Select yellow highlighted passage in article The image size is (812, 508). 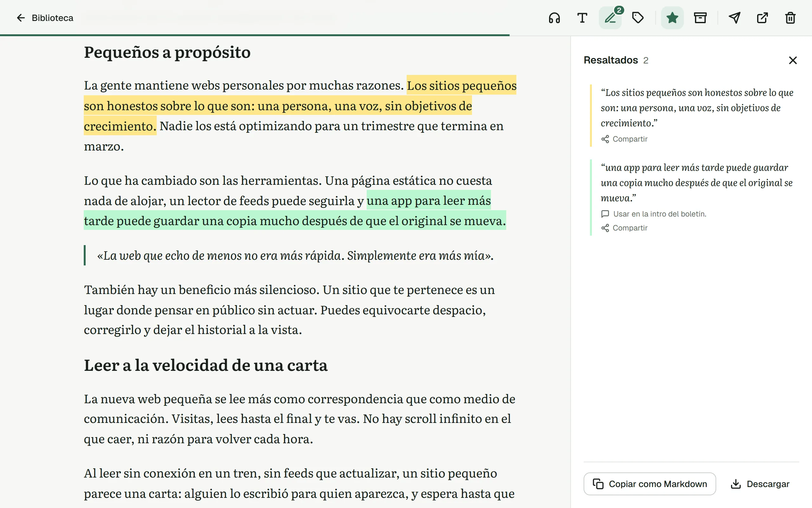[278, 106]
